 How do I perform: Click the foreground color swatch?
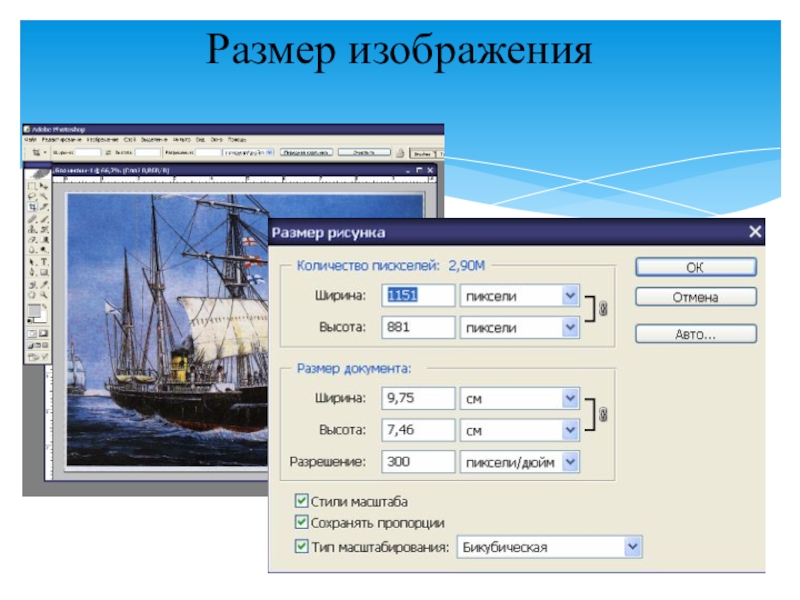point(34,310)
